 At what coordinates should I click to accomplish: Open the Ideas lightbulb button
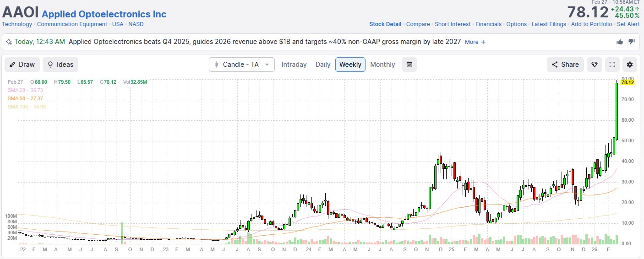point(60,65)
